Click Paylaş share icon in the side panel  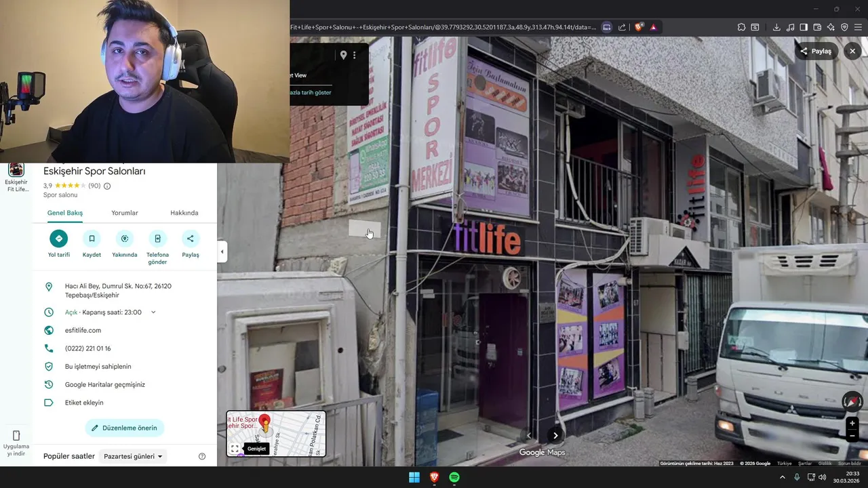[191, 239]
